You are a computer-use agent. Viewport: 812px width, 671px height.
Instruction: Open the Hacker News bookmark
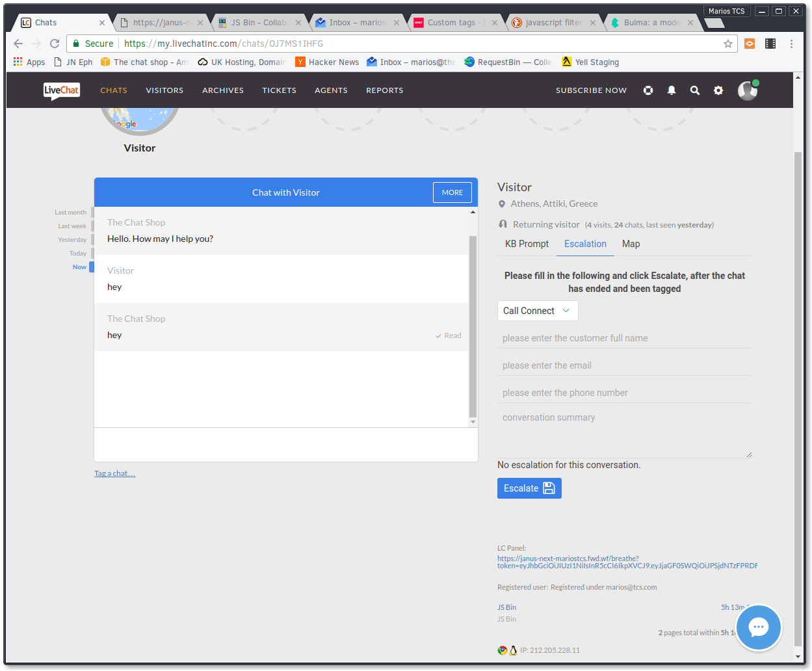coord(327,62)
